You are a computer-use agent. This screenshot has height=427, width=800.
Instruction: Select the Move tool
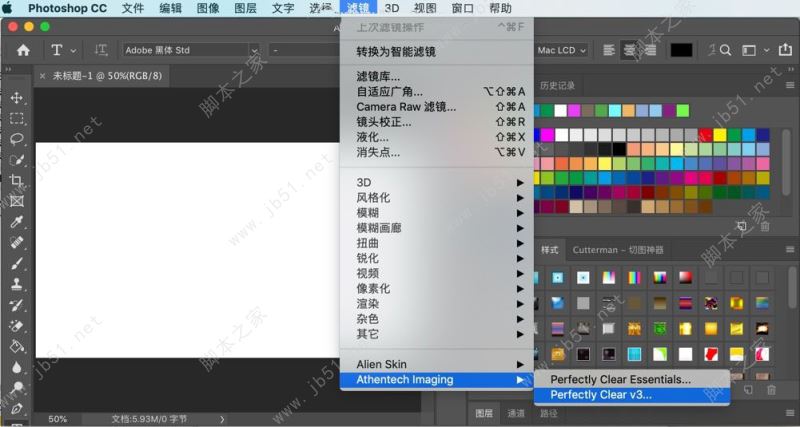click(16, 98)
